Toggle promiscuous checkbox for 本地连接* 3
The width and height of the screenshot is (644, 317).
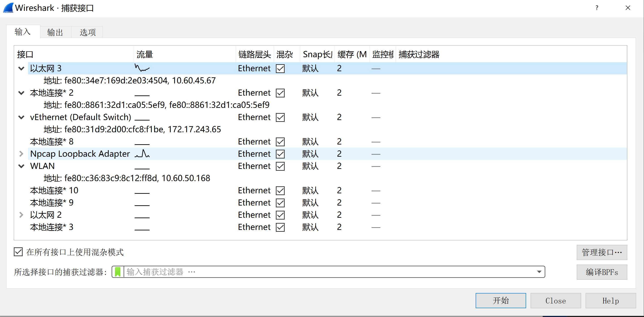coord(280,227)
